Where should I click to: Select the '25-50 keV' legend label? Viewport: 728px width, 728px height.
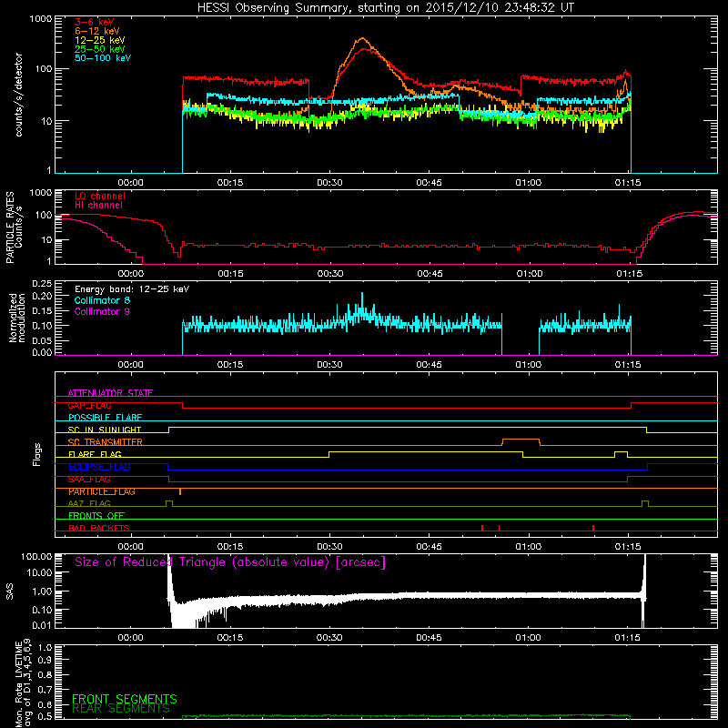pyautogui.click(x=100, y=49)
